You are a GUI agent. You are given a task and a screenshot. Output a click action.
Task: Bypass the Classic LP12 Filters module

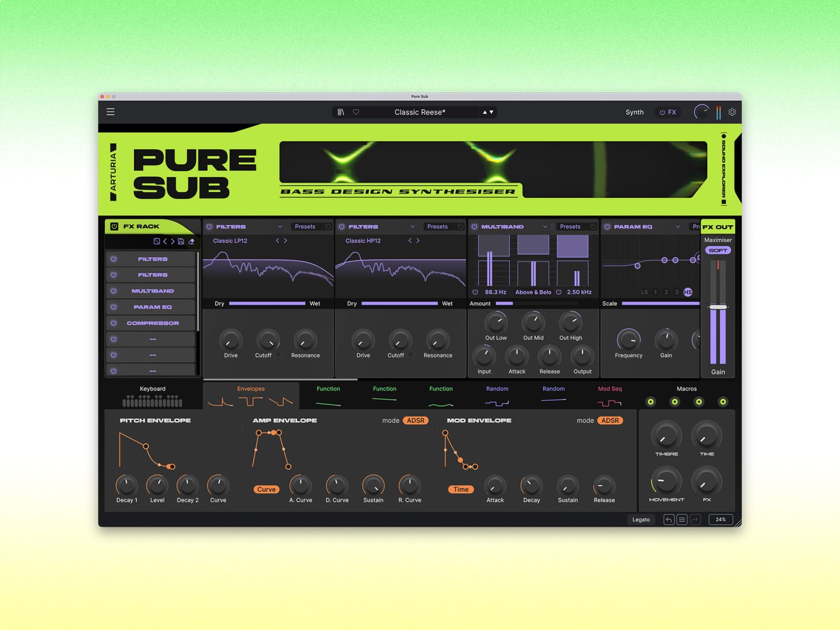click(x=209, y=227)
